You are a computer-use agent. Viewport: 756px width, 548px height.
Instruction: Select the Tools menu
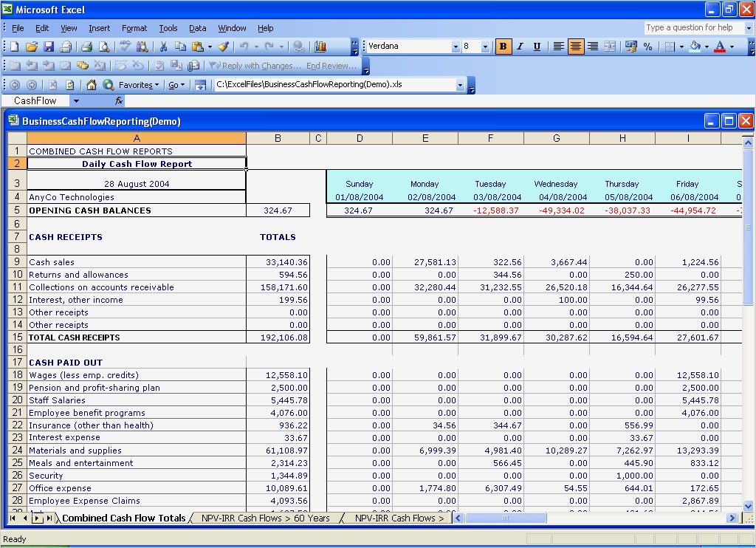[x=168, y=28]
